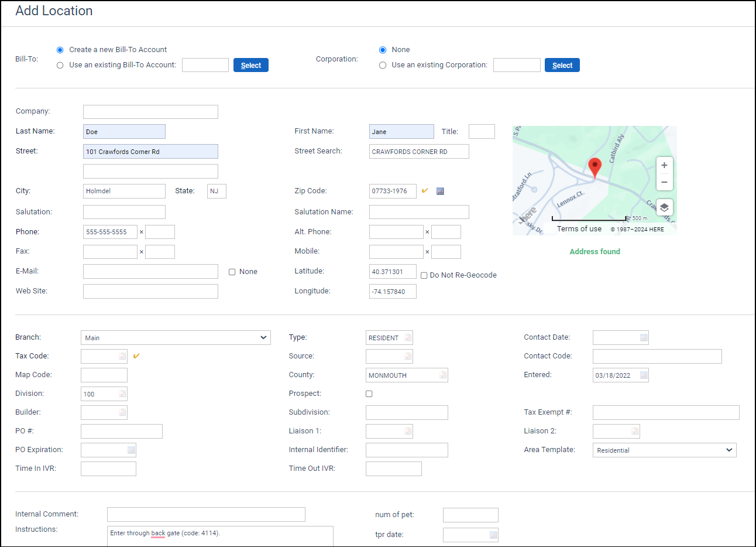Click the map zoom in control

pos(664,165)
